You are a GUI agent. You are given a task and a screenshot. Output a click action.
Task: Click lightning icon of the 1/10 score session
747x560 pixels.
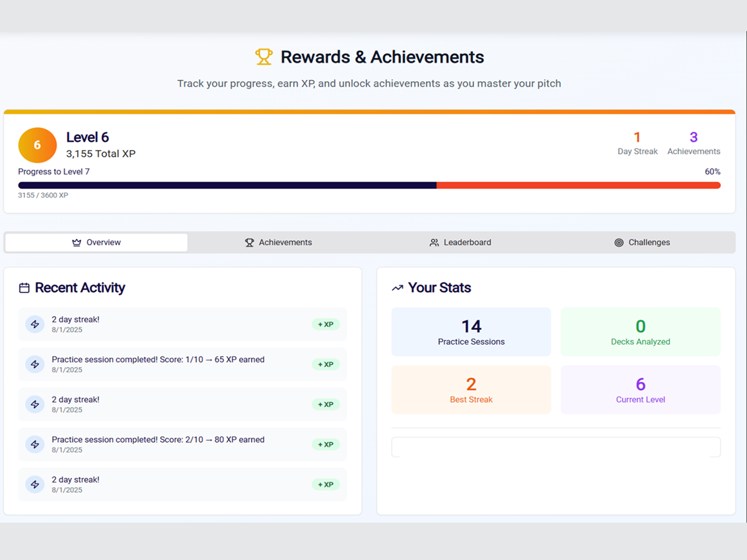[x=35, y=364]
